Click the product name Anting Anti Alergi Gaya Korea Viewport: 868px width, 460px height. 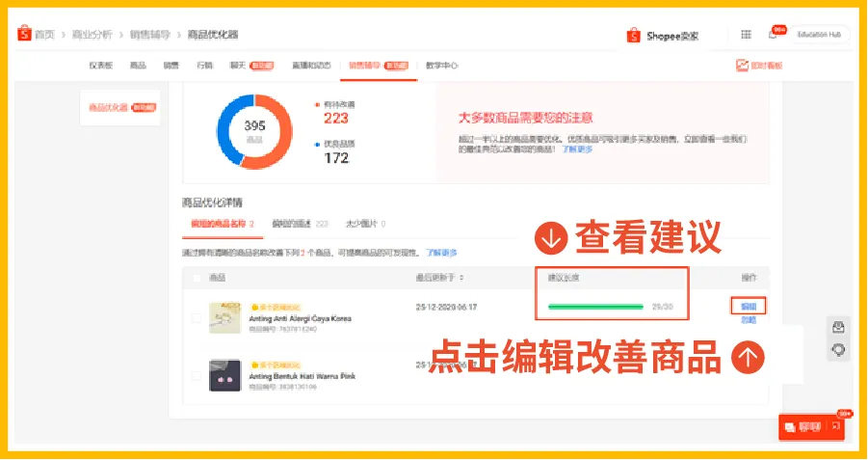300,318
